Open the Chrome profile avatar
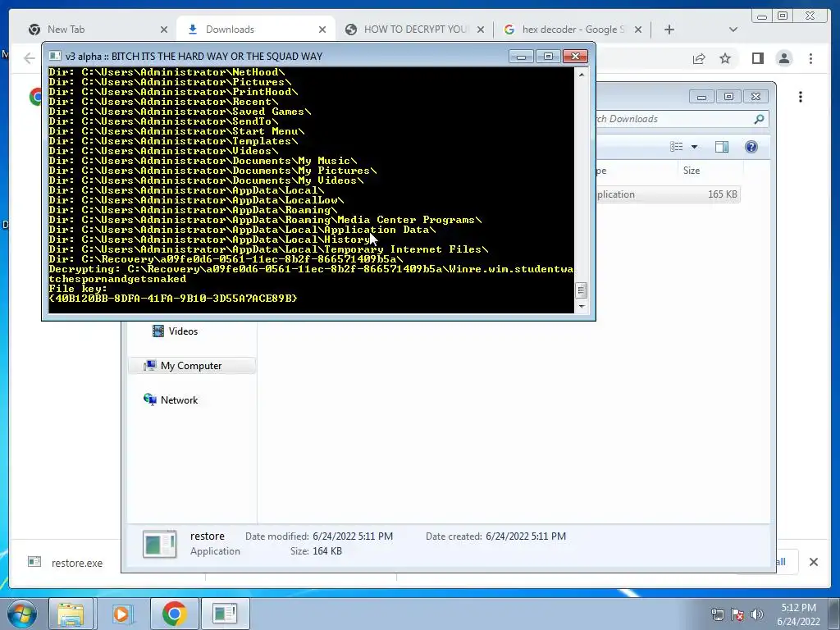Screen dimensions: 840x630 783,58
